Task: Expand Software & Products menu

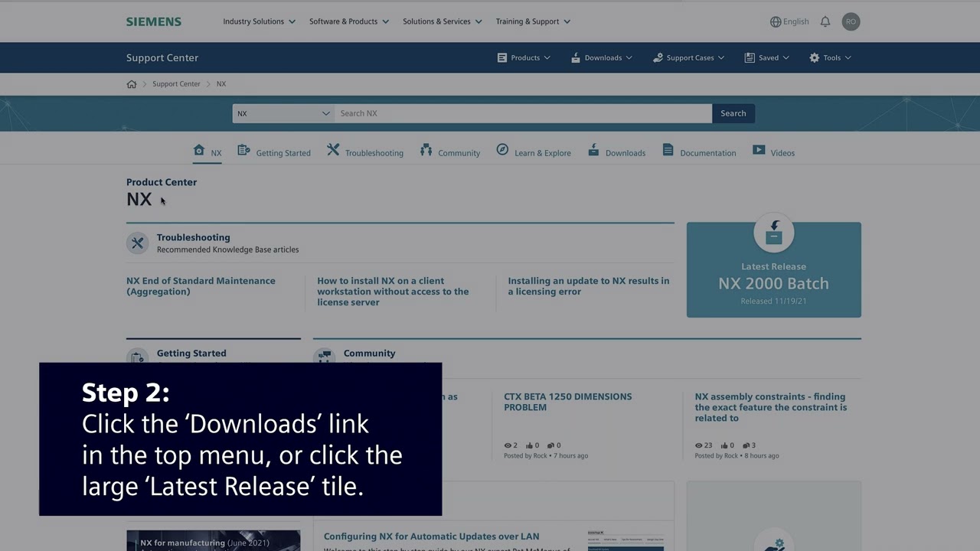Action: (x=349, y=21)
